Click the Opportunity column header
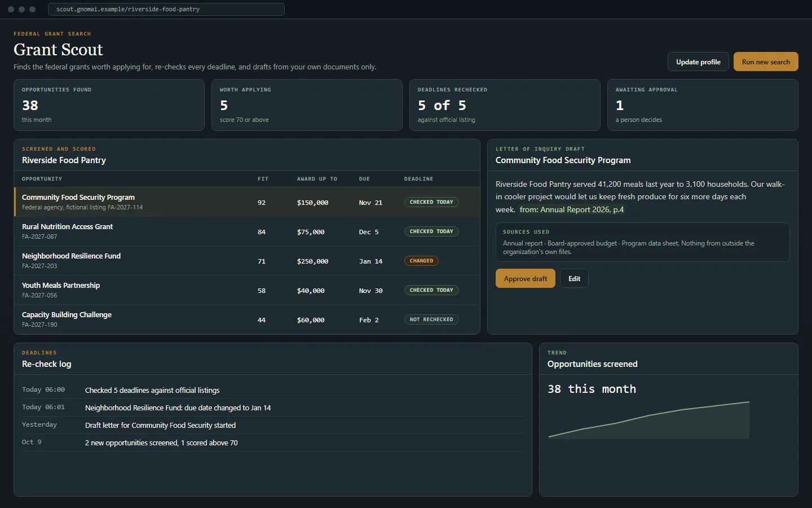The height and width of the screenshot is (508, 812). (x=42, y=179)
